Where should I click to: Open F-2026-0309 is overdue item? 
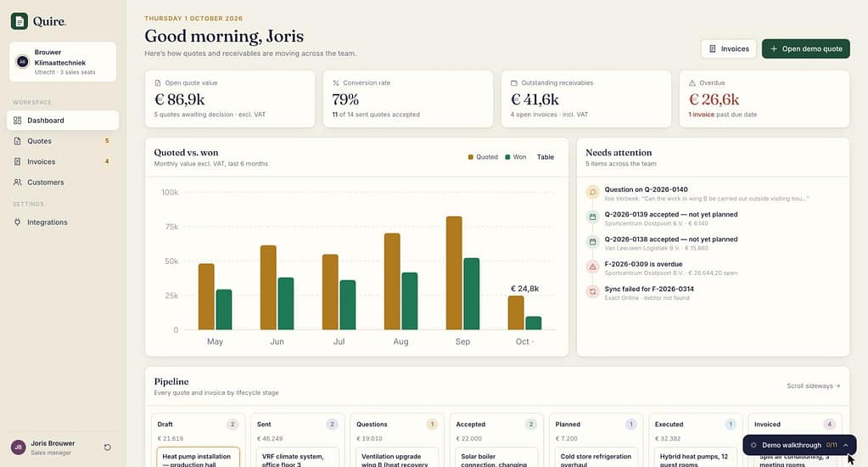point(713,267)
